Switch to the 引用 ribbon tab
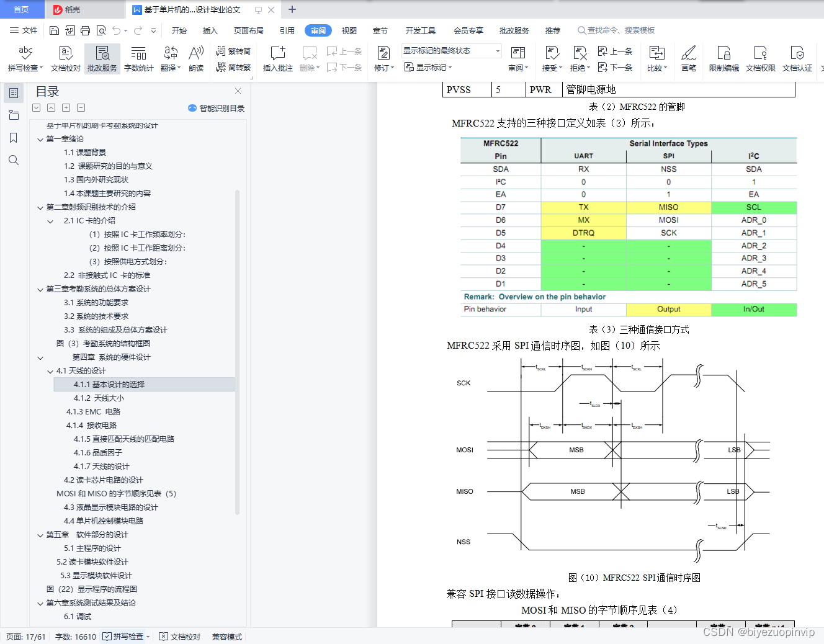 [x=287, y=30]
